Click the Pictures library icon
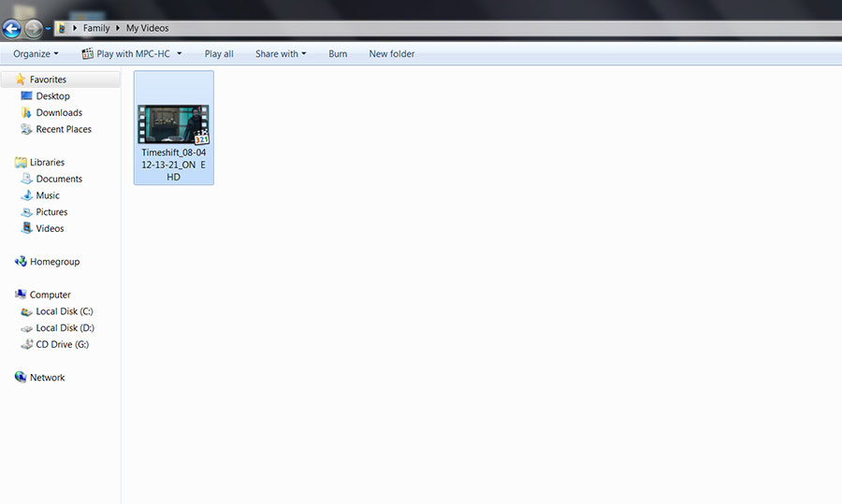This screenshot has width=842, height=504. pyautogui.click(x=26, y=212)
